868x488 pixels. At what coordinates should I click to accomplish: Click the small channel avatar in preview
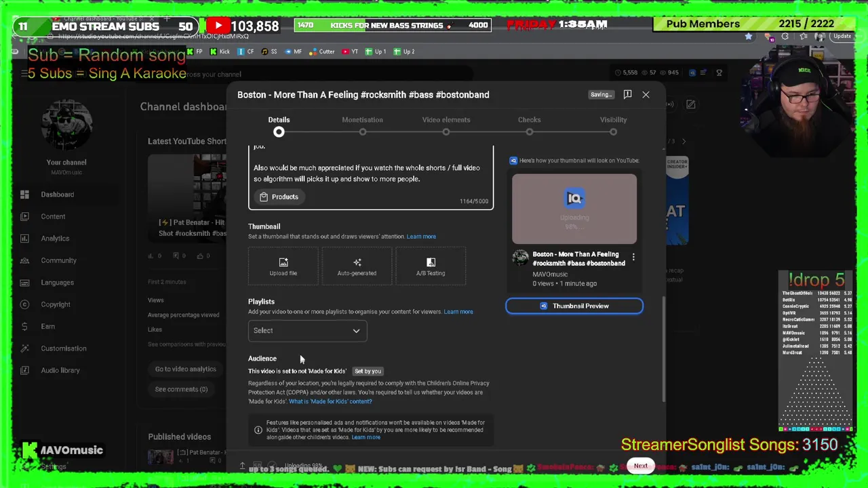pos(520,258)
